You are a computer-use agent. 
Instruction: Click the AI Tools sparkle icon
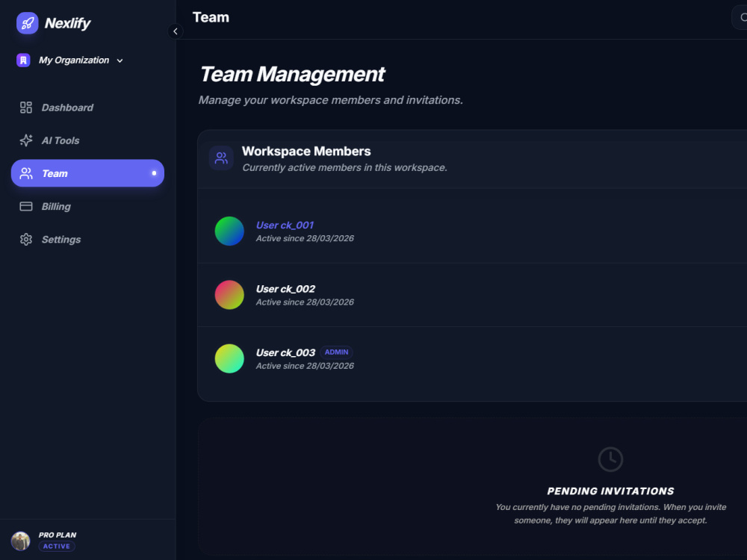(x=25, y=140)
